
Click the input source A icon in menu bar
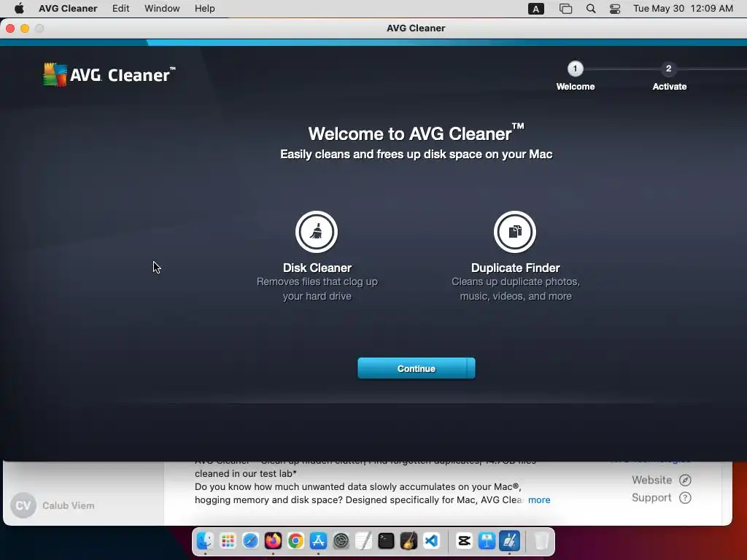pos(536,9)
